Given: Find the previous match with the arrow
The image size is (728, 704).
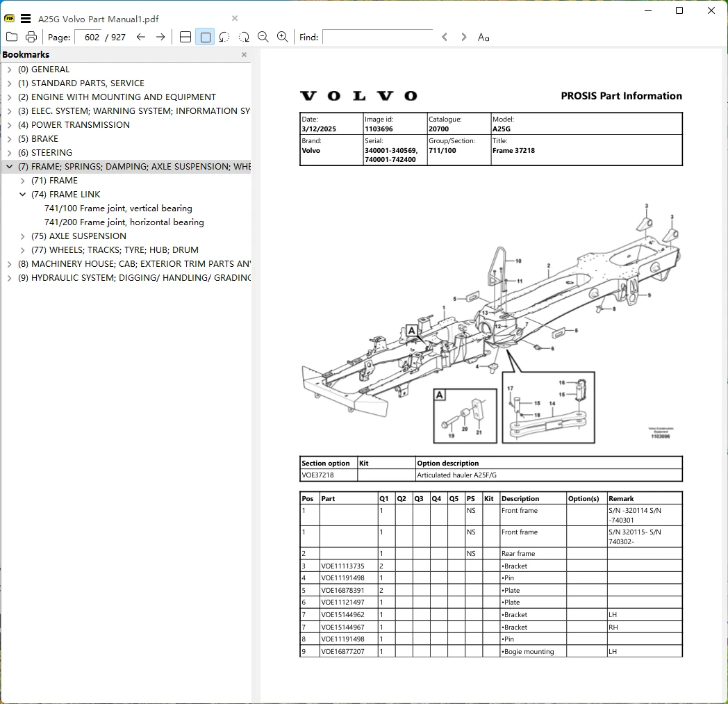Looking at the screenshot, I should [445, 37].
